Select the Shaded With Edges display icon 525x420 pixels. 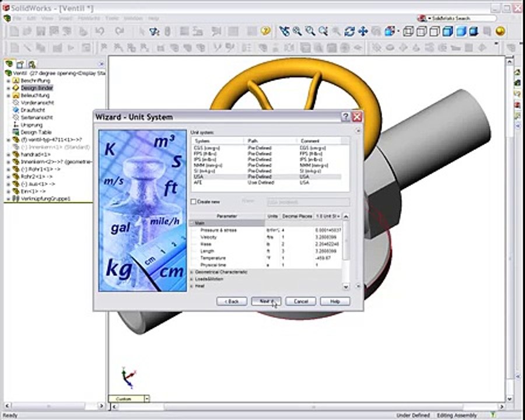click(447, 32)
